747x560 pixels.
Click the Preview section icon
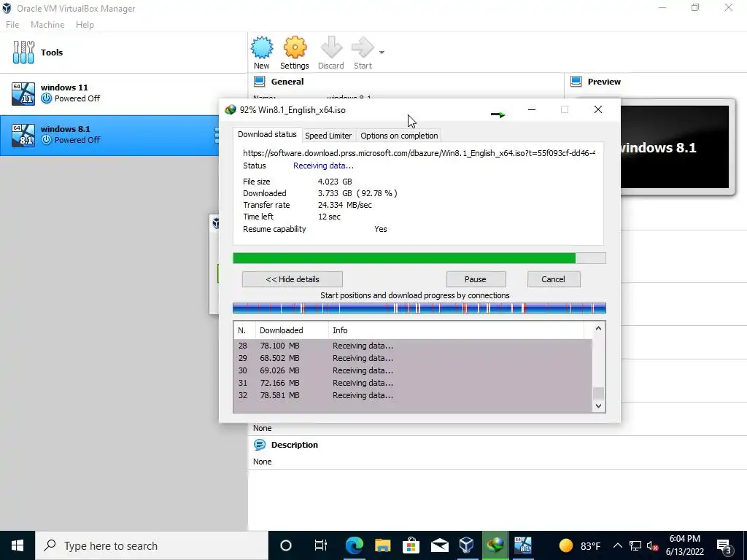pos(576,82)
